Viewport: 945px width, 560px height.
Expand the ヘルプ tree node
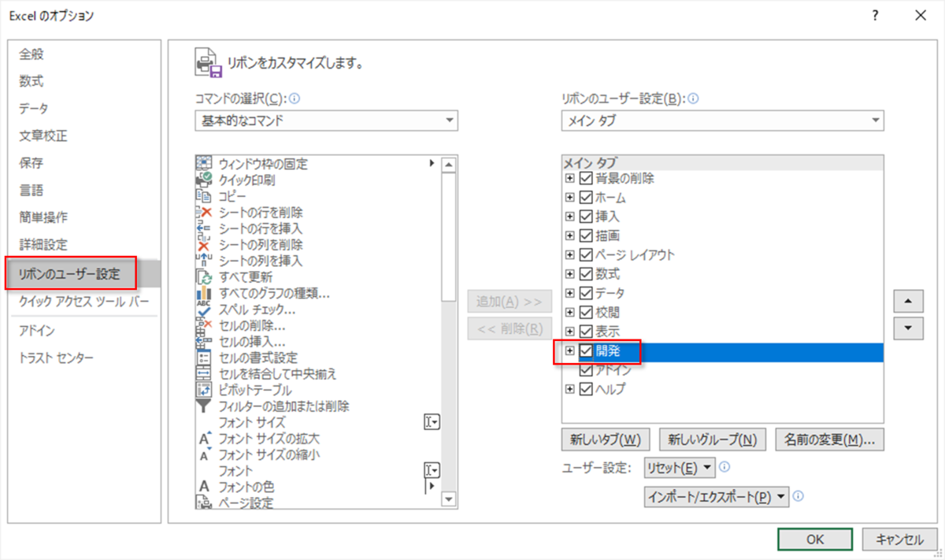(570, 389)
